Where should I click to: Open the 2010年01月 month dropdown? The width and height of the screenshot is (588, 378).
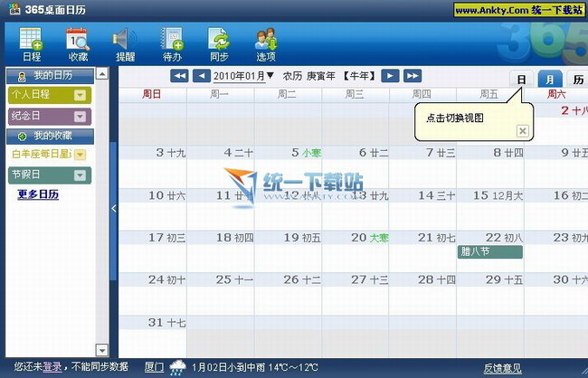coord(244,76)
